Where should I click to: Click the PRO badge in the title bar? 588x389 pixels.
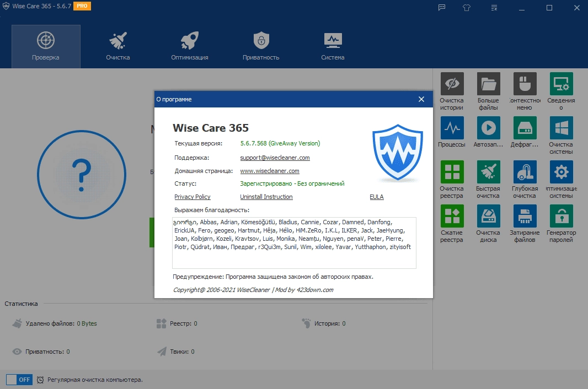(x=82, y=6)
